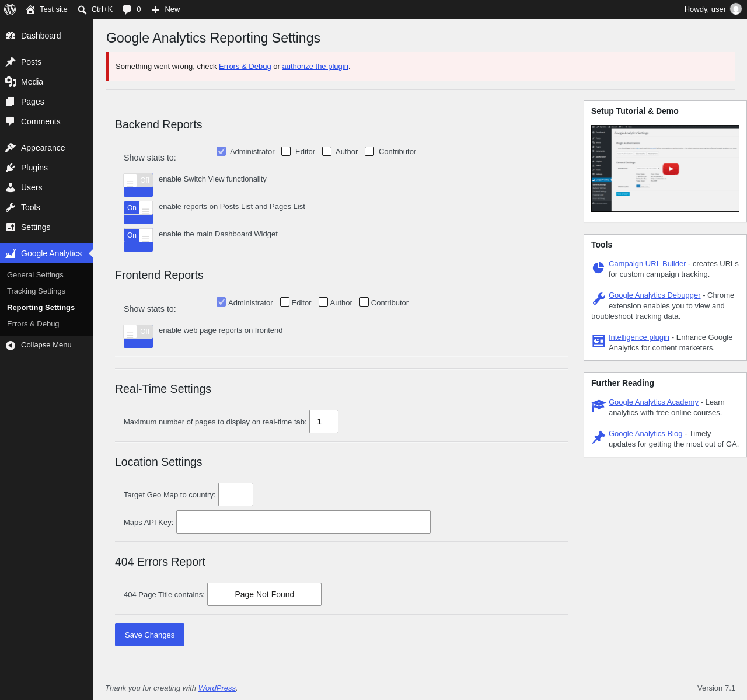Click the Pages icon in sidebar
747x700 pixels.
11,102
